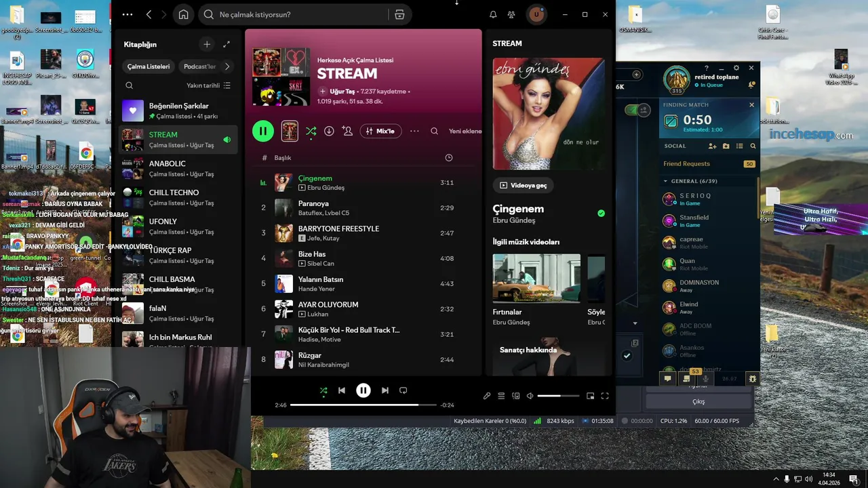868x488 pixels.
Task: Enter fullscreen mode in Spotify player
Action: click(605, 396)
